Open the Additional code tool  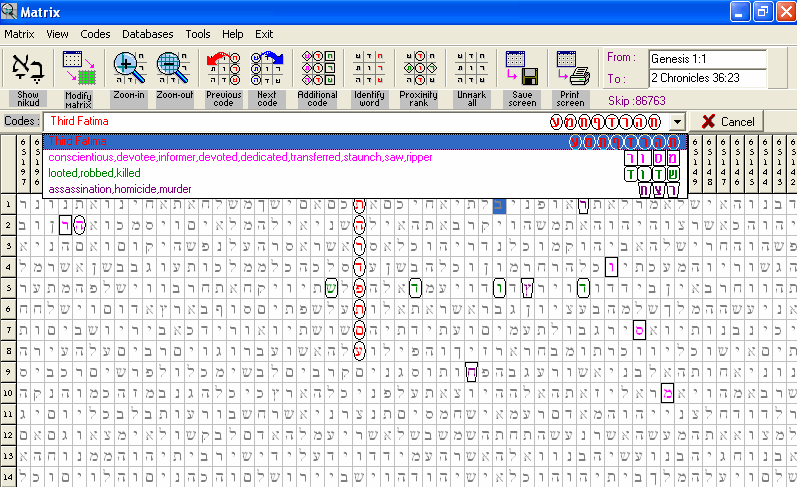click(x=318, y=68)
